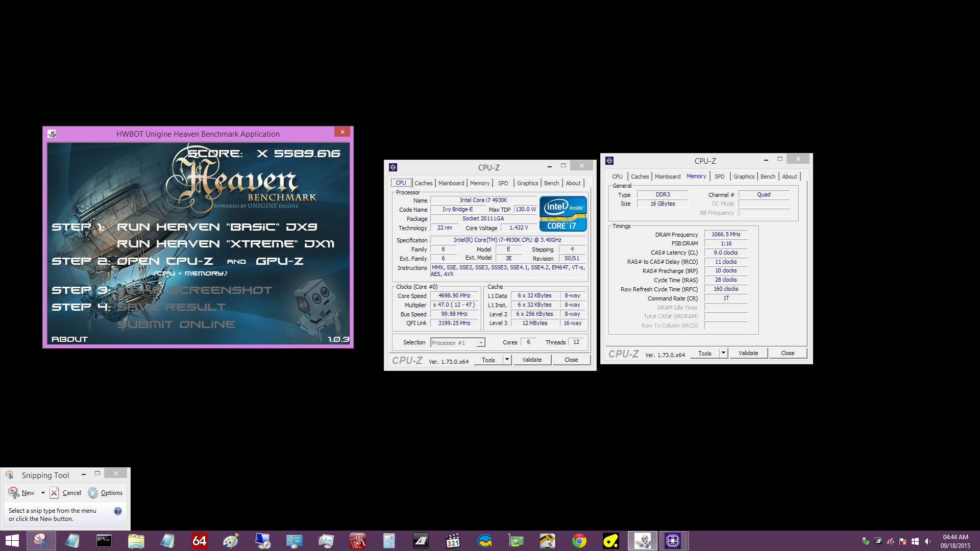Switch to CPU tab in CPU-Z Memory window

617,177
